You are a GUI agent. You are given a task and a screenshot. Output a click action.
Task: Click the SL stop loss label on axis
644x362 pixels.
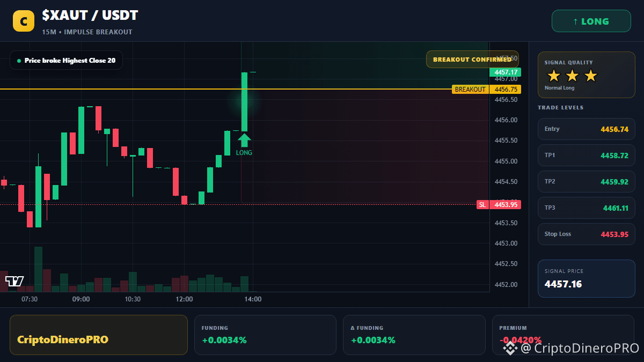pyautogui.click(x=482, y=204)
